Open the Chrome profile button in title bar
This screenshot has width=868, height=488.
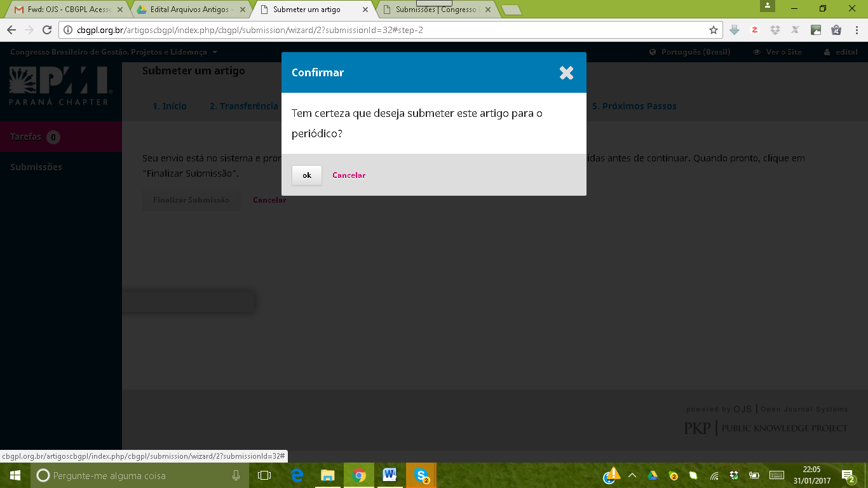(768, 6)
